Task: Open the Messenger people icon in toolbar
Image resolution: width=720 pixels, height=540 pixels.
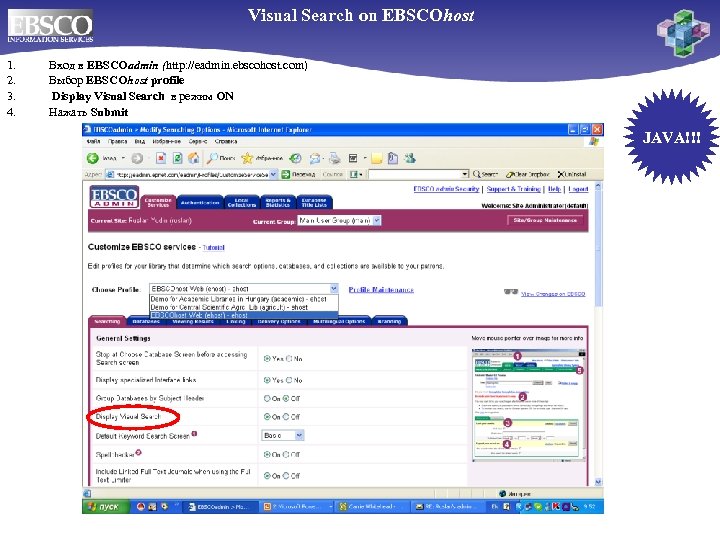Action: tap(410, 158)
